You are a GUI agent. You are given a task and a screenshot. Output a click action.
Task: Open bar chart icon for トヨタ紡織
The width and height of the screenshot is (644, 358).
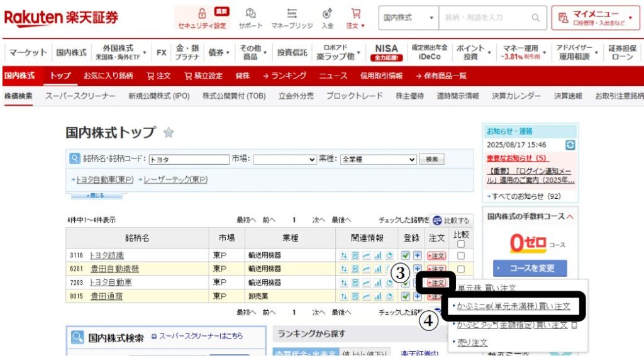pos(378,255)
